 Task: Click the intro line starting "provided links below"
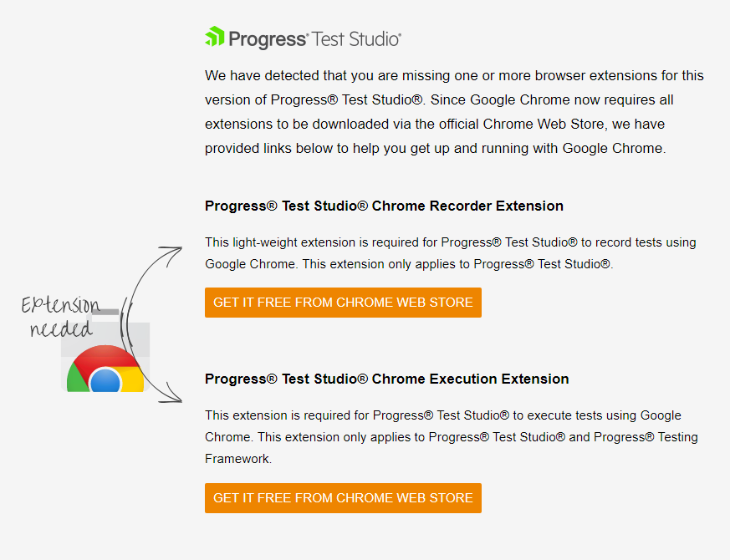pyautogui.click(x=434, y=149)
